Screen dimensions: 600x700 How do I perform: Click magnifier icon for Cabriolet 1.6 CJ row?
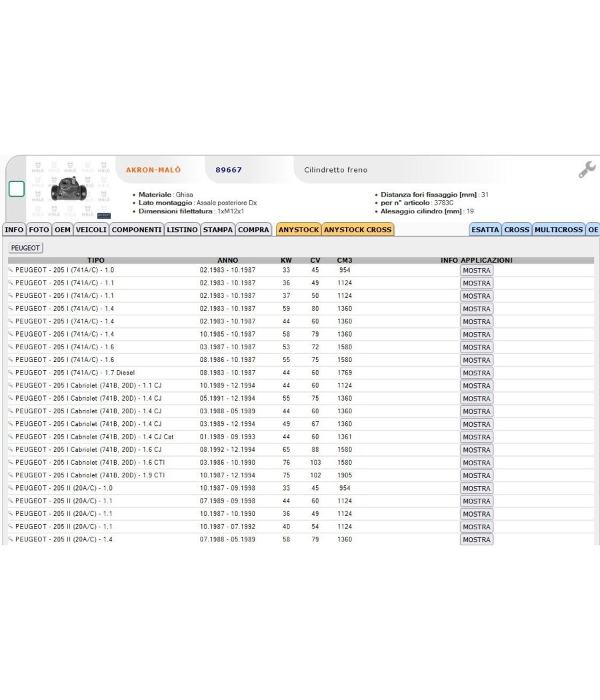[x=10, y=449]
